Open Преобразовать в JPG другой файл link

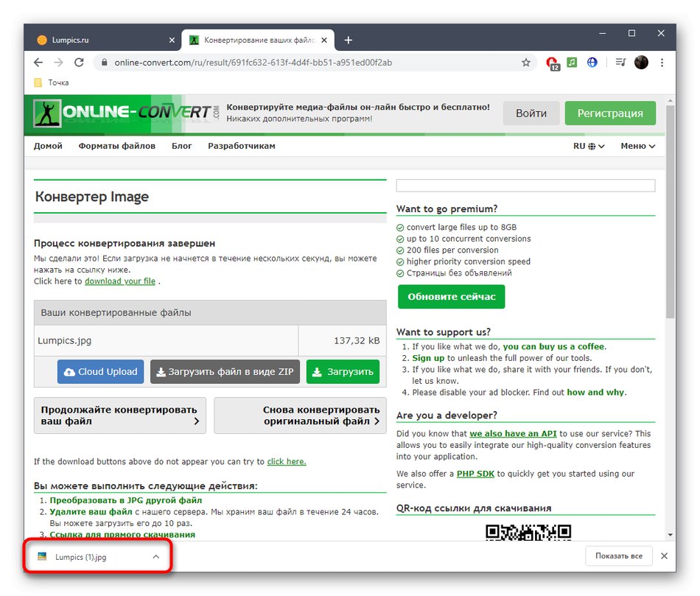126,500
